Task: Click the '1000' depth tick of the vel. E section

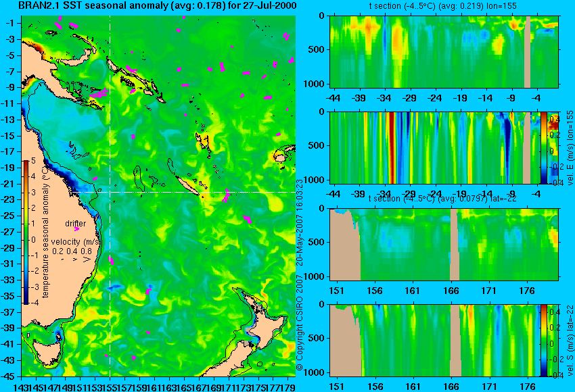Action: [x=315, y=180]
